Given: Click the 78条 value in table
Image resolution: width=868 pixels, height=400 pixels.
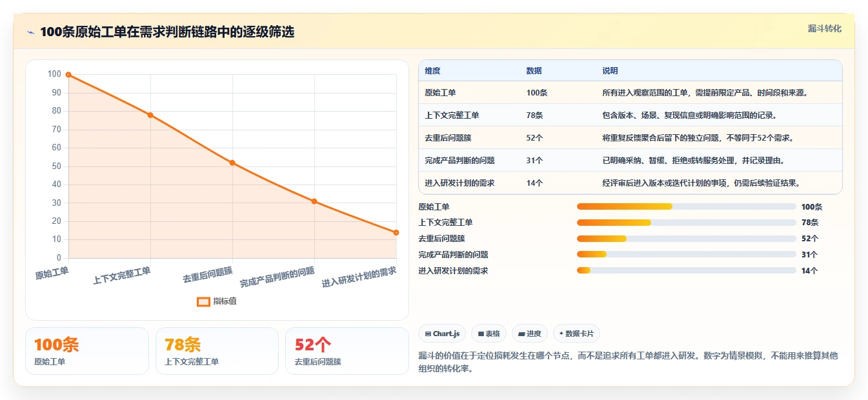Looking at the screenshot, I should tap(534, 115).
